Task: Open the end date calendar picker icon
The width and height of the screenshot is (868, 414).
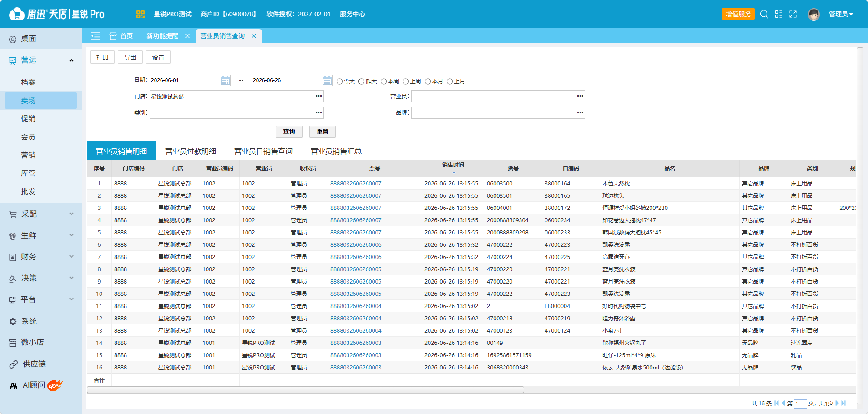Action: click(327, 80)
